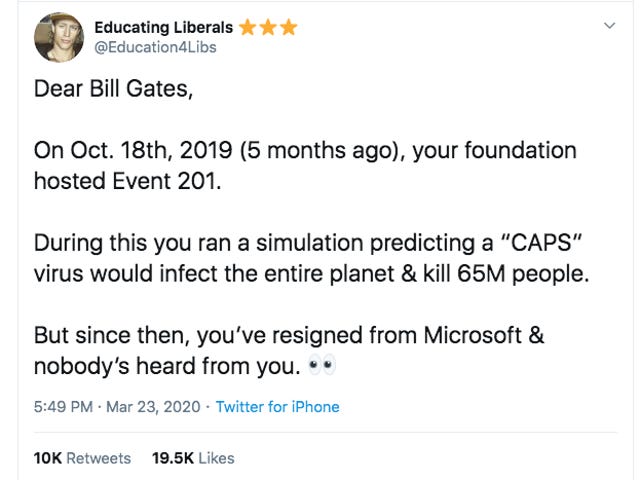Open the 5:49 PM timestamp
The image size is (640, 480).
coord(63,407)
